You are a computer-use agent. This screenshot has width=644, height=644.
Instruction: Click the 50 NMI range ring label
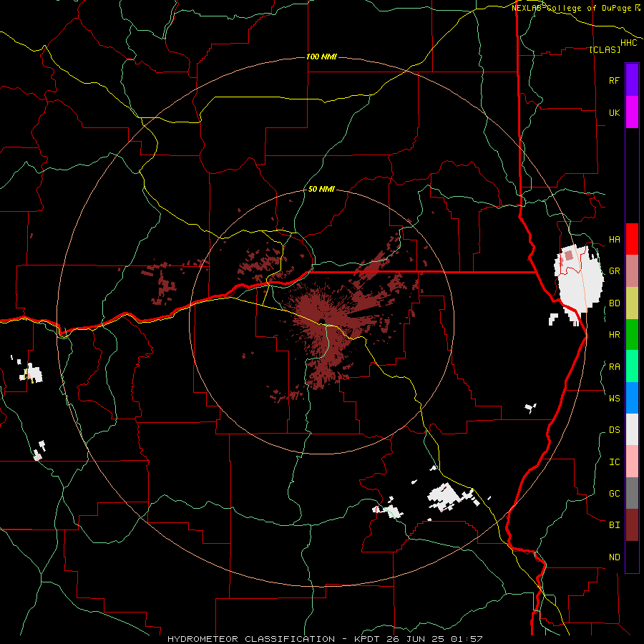pos(321,189)
